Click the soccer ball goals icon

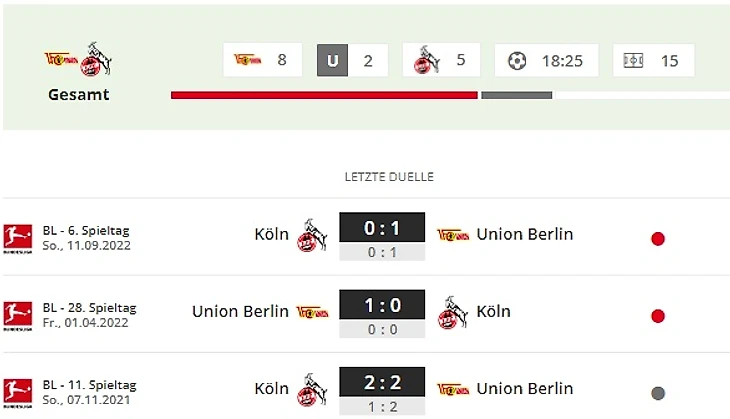coord(516,60)
